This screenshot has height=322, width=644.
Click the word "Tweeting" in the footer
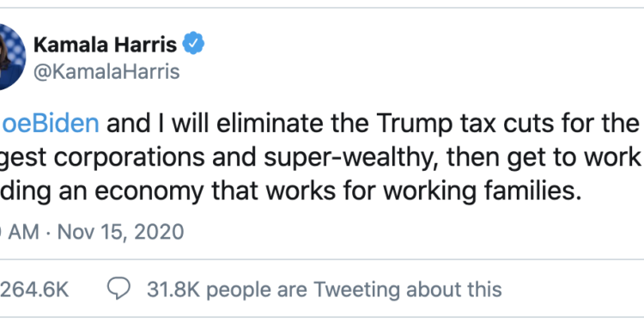tap(356, 290)
